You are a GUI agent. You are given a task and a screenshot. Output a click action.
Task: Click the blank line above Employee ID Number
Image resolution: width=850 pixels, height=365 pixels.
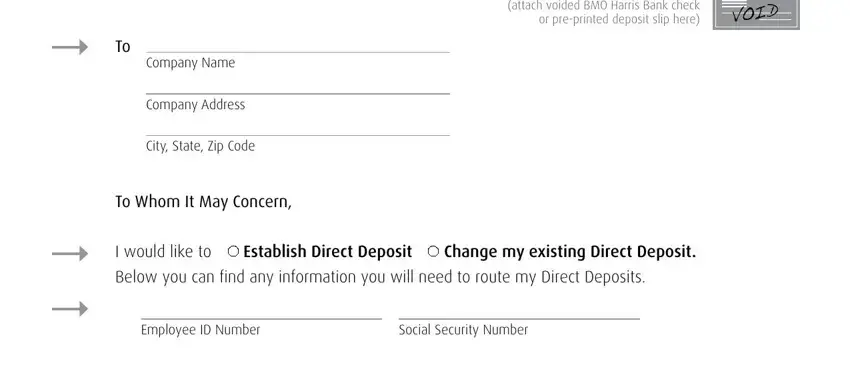point(261,313)
